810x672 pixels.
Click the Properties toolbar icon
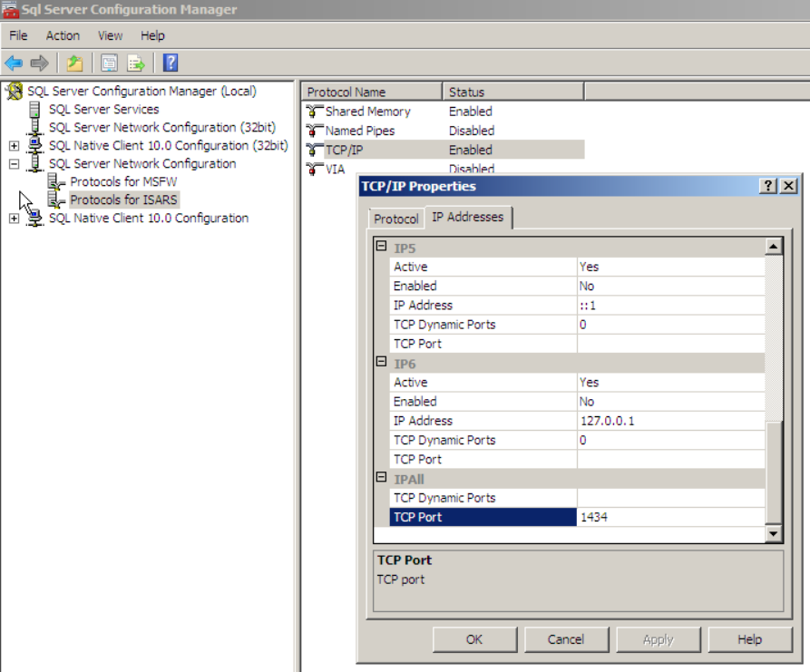coord(110,63)
